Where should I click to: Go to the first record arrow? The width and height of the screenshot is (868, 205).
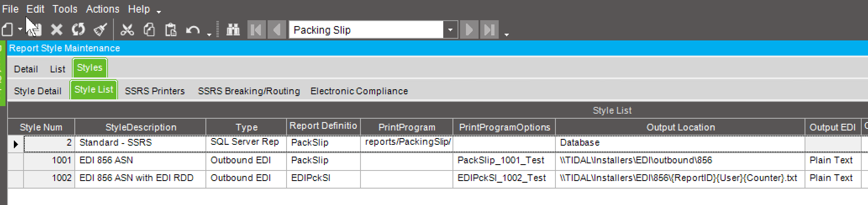point(256,30)
